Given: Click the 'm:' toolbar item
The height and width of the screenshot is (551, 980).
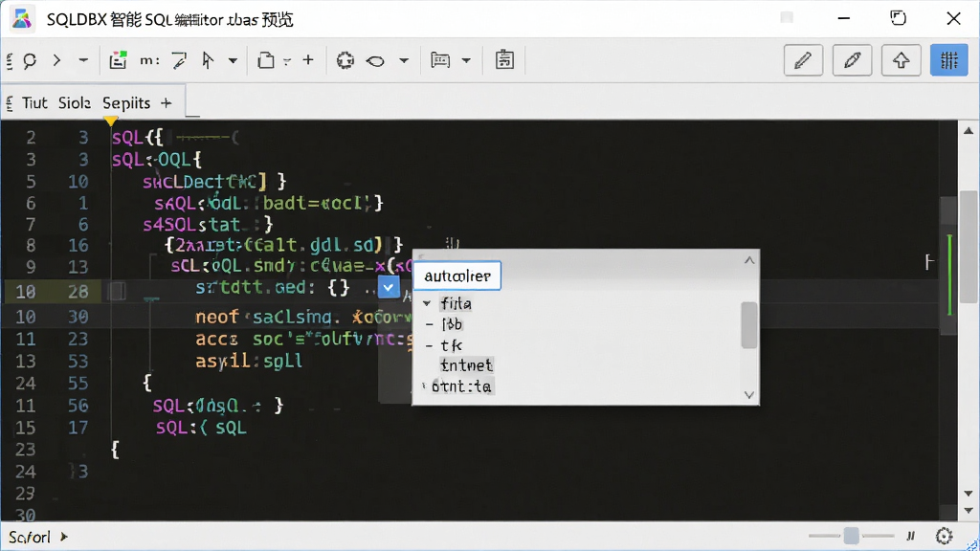Looking at the screenshot, I should [149, 60].
